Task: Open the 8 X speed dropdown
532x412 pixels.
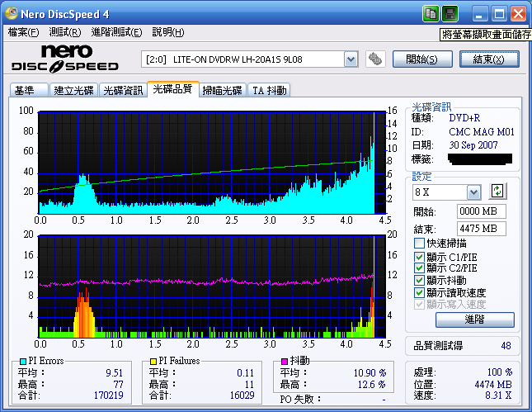Action: [x=473, y=192]
